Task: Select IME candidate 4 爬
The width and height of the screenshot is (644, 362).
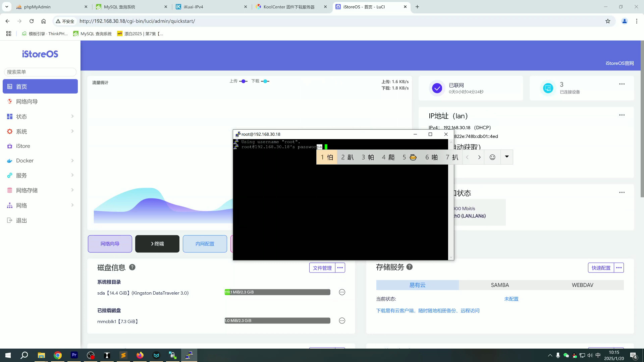Action: (x=388, y=157)
